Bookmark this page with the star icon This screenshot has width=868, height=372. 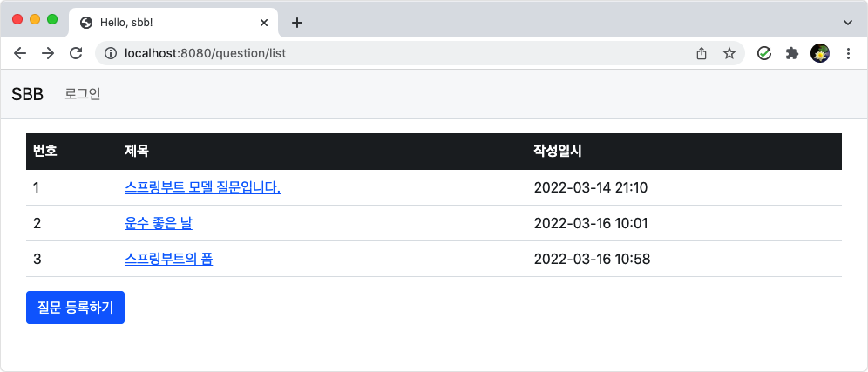(x=729, y=53)
